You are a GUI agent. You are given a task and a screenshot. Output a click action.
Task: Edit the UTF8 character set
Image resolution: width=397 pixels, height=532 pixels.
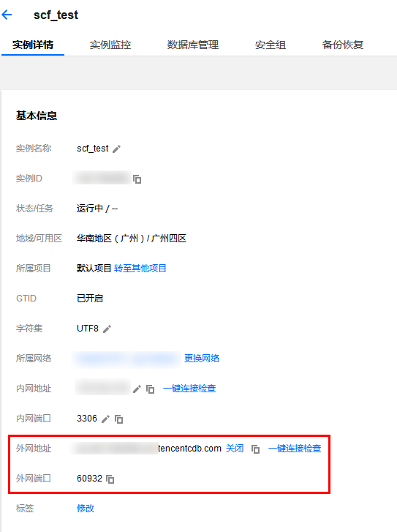click(x=107, y=329)
